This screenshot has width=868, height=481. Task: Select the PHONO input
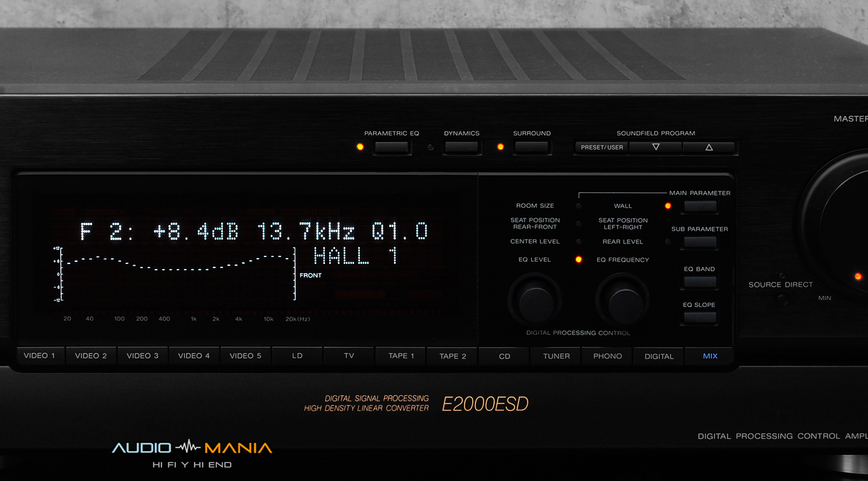coord(608,356)
